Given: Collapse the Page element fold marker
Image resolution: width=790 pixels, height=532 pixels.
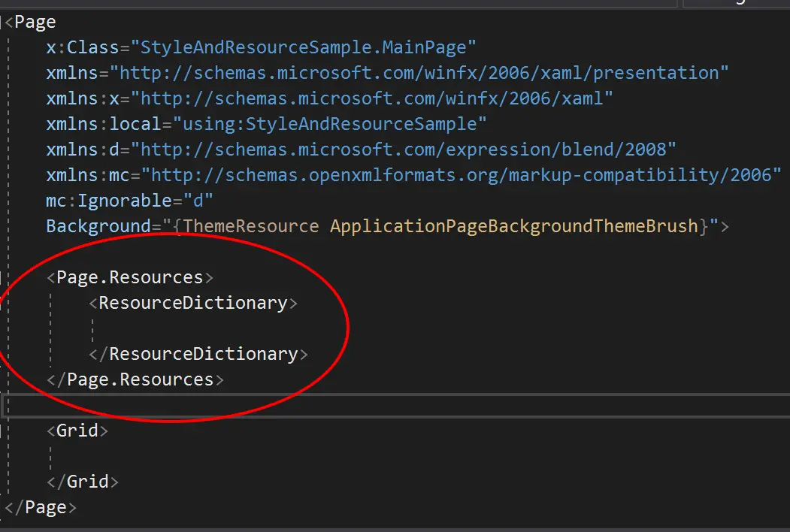Looking at the screenshot, I should [x=2, y=23].
